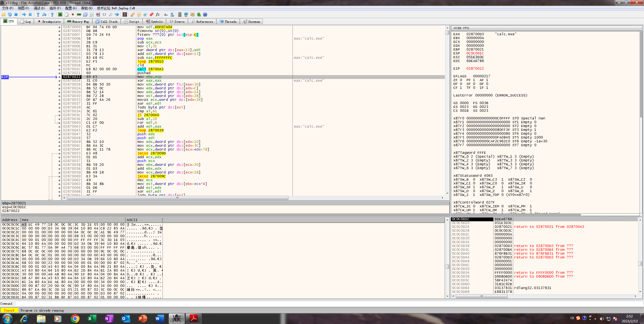Switch to the Call Stack tab
This screenshot has width=644, height=324.
click(107, 22)
